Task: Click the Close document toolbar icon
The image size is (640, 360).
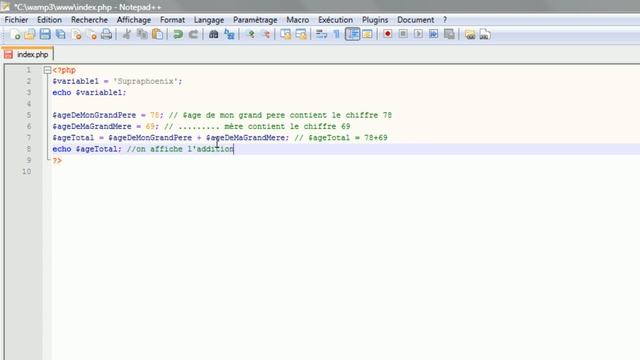Action: point(76,35)
